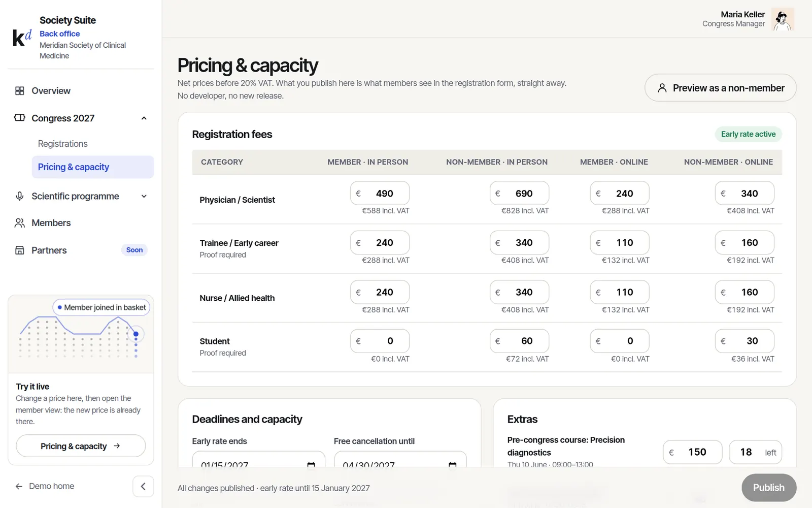
Task: Click the Society Suite kd logo
Action: (x=22, y=38)
